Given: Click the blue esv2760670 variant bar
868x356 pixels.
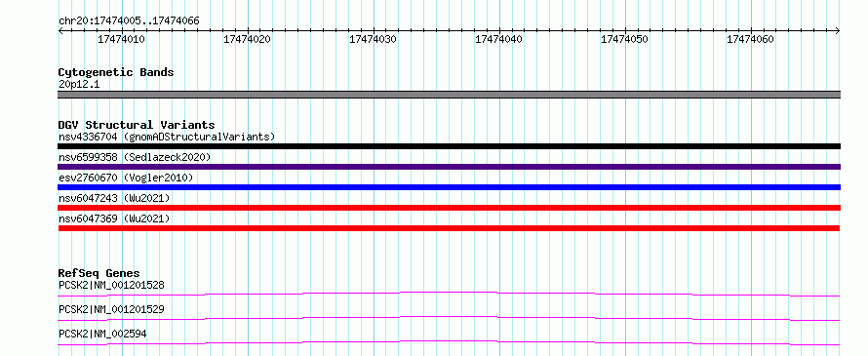Looking at the screenshot, I should point(449,187).
